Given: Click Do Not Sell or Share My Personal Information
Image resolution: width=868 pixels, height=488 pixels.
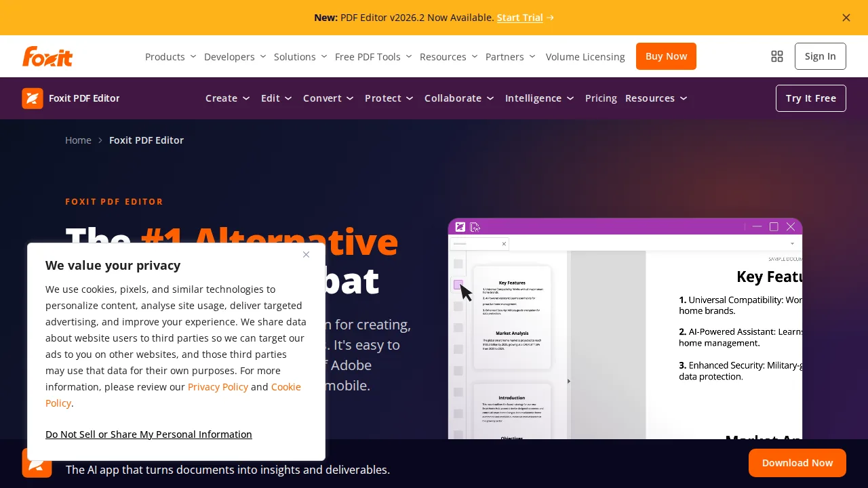Looking at the screenshot, I should click(x=149, y=434).
